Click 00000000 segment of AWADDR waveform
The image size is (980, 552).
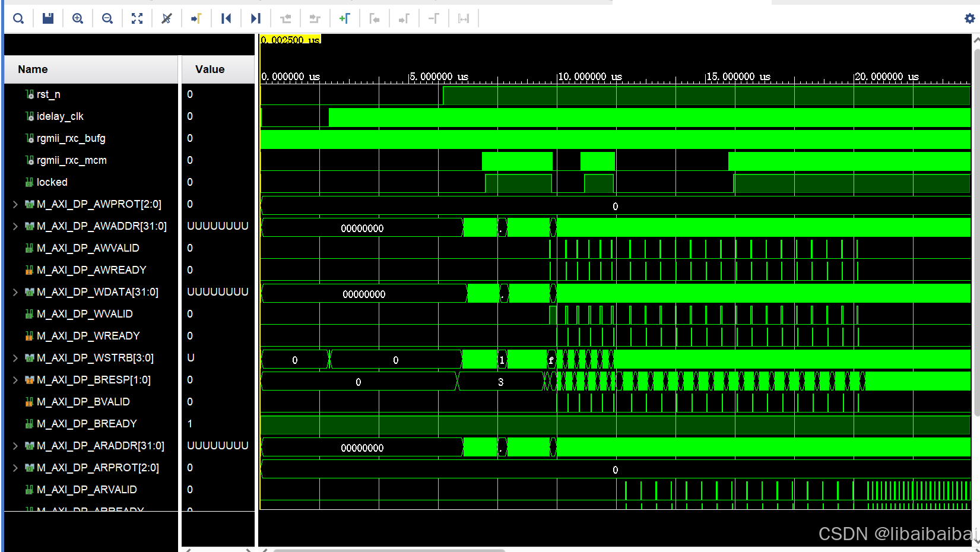click(x=362, y=228)
